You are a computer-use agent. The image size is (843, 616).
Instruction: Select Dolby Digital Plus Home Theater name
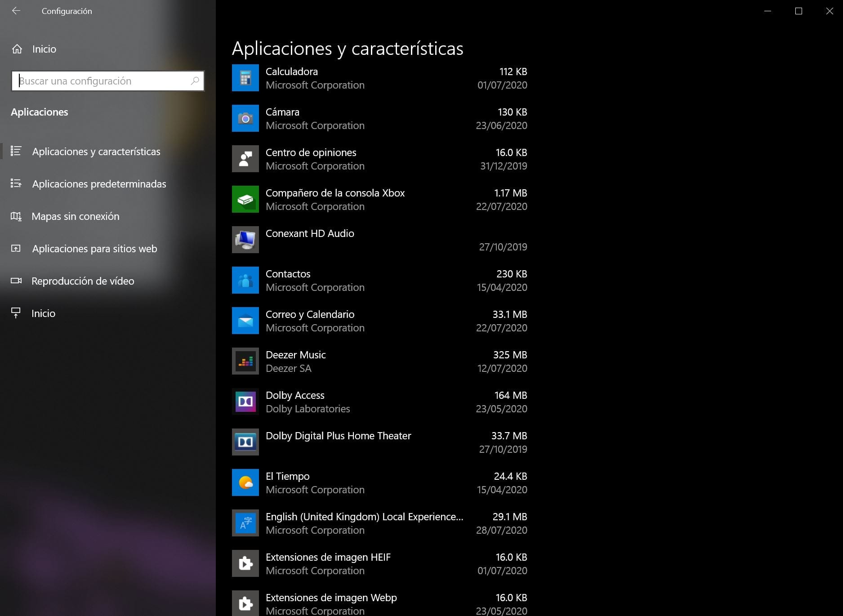(339, 436)
